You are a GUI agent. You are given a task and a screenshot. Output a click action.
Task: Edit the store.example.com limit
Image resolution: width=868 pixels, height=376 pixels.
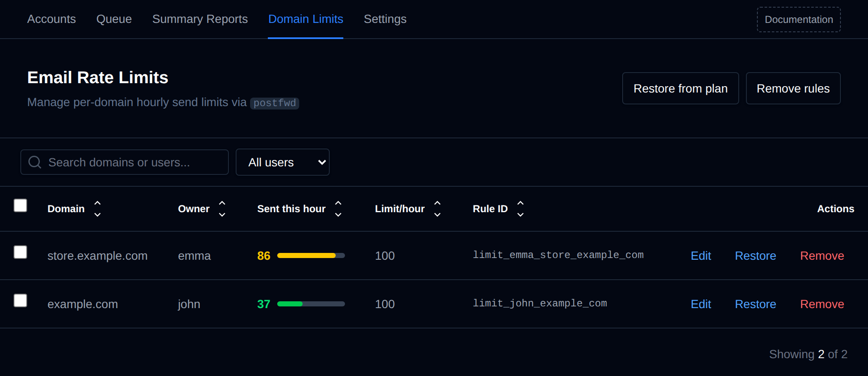pyautogui.click(x=701, y=255)
